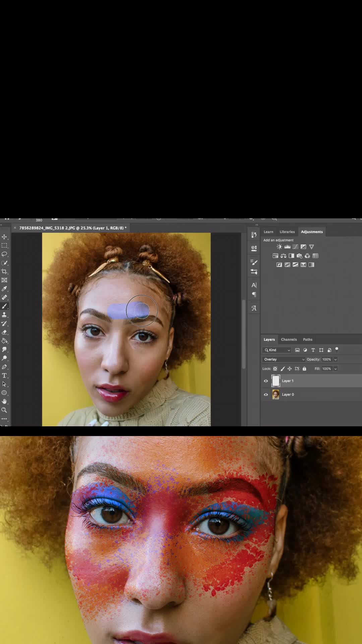Select the Clone Stamp tool
Screen dimensions: 362x644
coord(4,315)
